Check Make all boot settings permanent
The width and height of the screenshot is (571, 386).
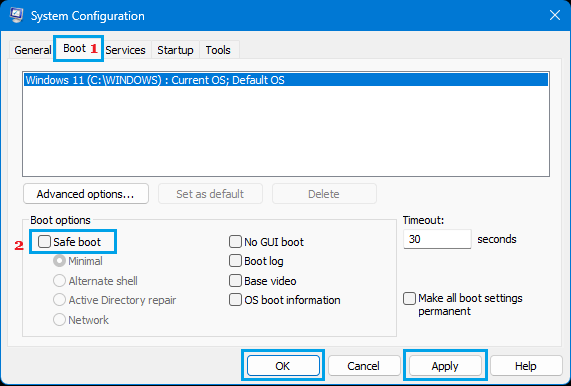point(409,298)
